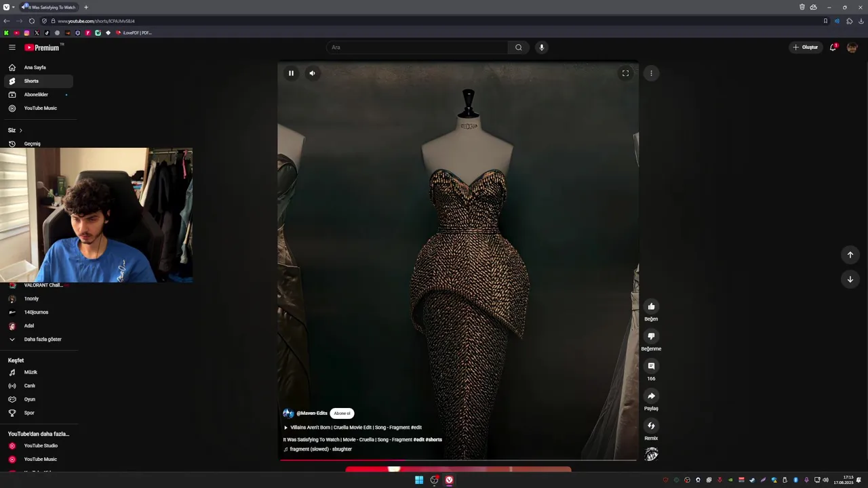Reload the current page

click(x=32, y=21)
